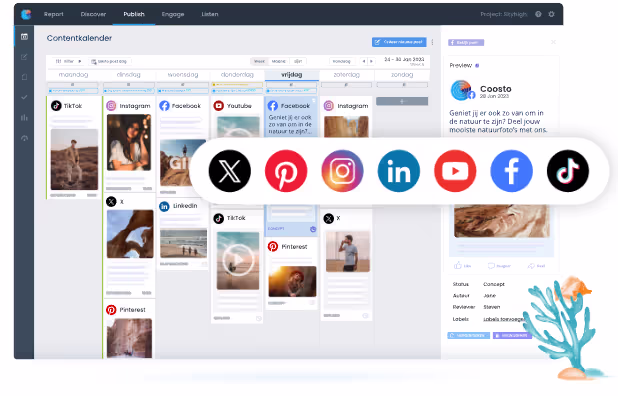618x396 pixels.
Task: Open the bar chart icon in sidebar
Action: pyautogui.click(x=24, y=117)
